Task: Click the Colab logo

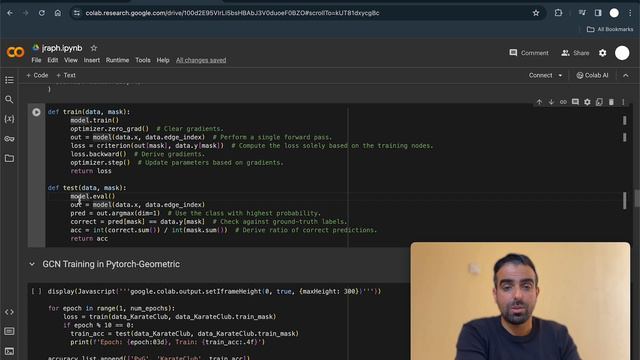Action: click(16, 52)
